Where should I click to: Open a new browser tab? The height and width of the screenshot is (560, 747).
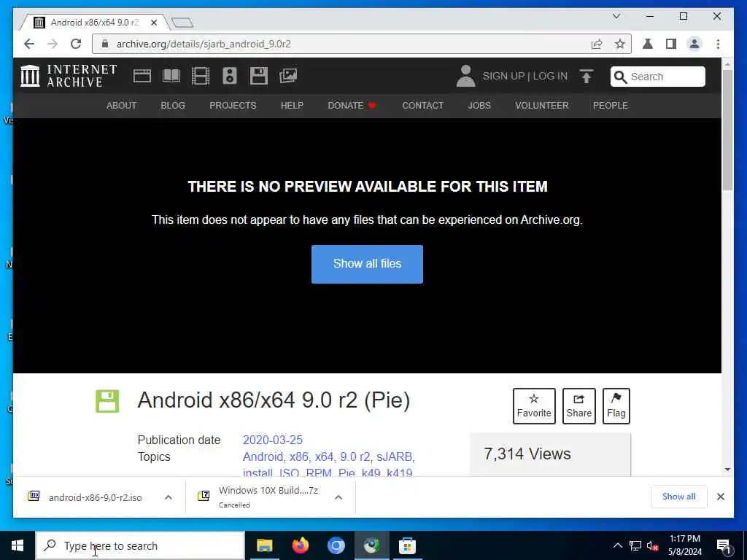[x=182, y=23]
